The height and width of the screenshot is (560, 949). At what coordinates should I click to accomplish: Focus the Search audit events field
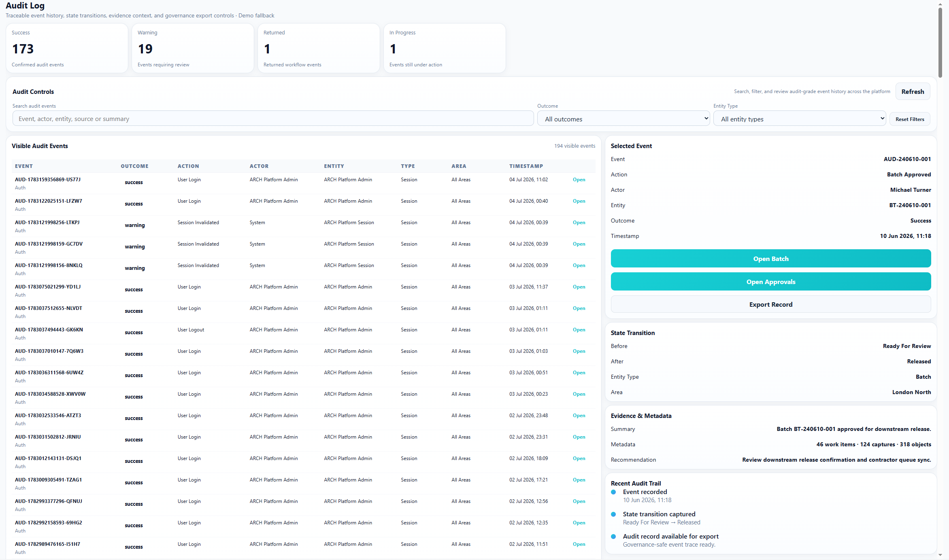pos(273,119)
